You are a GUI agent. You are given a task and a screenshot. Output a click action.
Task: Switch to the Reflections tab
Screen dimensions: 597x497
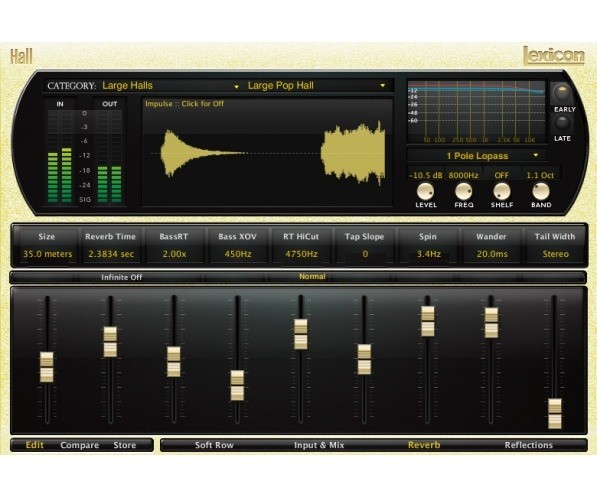click(x=528, y=445)
